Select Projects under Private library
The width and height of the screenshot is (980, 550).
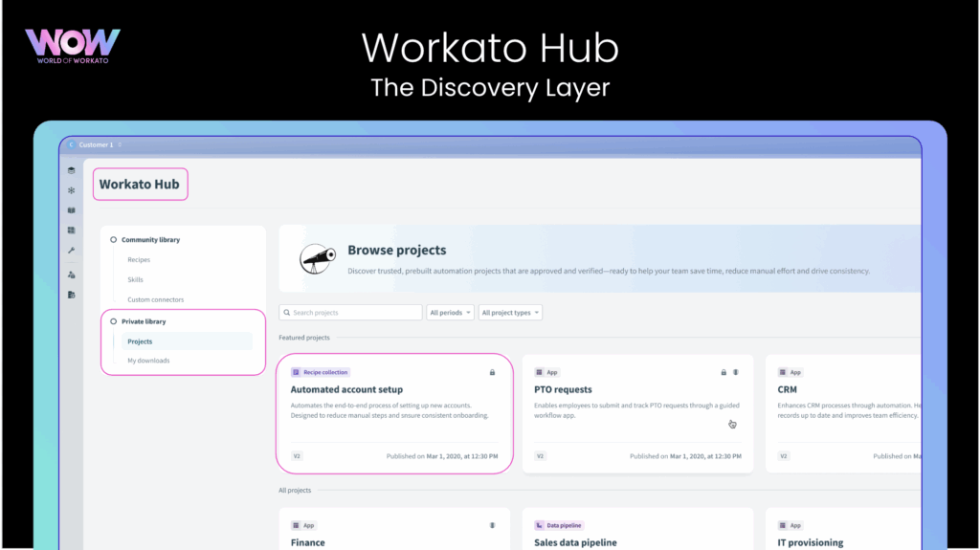click(x=187, y=341)
